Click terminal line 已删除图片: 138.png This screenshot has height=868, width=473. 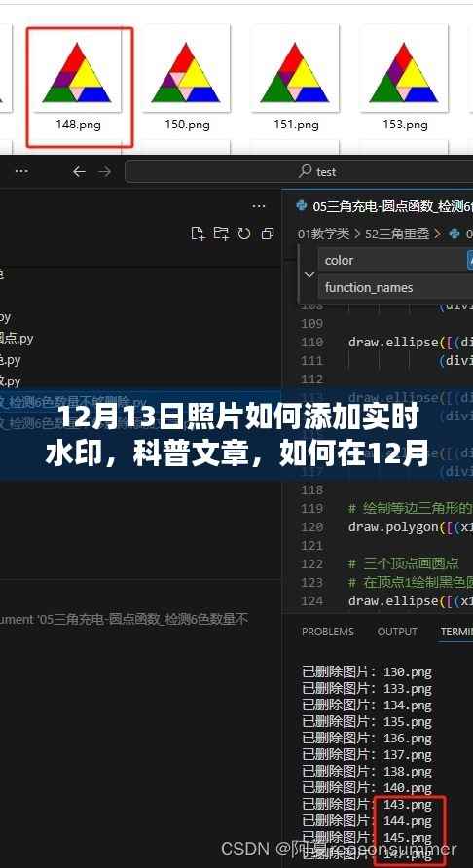pos(367,771)
